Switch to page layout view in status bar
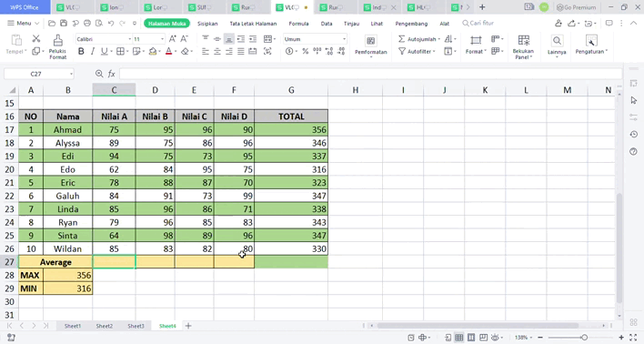The image size is (644, 344). click(x=471, y=338)
